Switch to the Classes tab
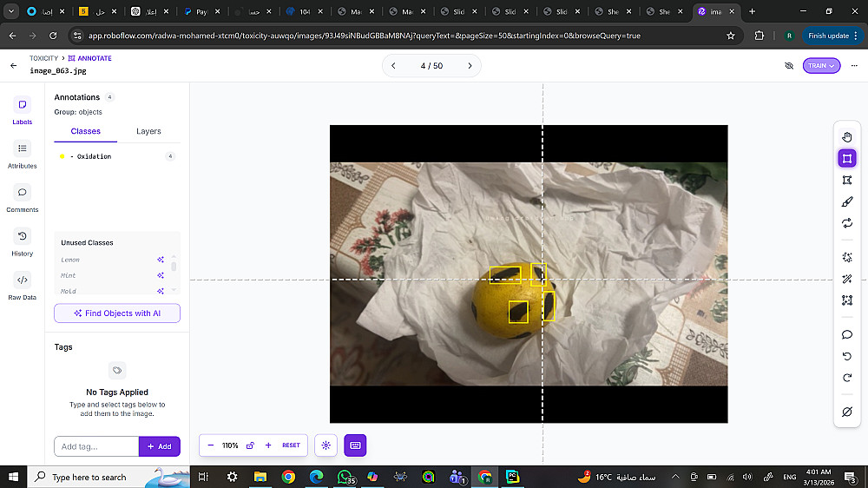 pyautogui.click(x=85, y=131)
